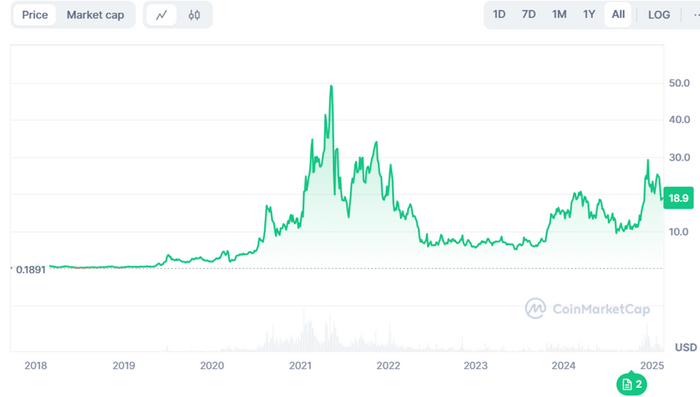Click the CoinMarketCap watermark logo
The height and width of the screenshot is (397, 700).
[x=588, y=309]
